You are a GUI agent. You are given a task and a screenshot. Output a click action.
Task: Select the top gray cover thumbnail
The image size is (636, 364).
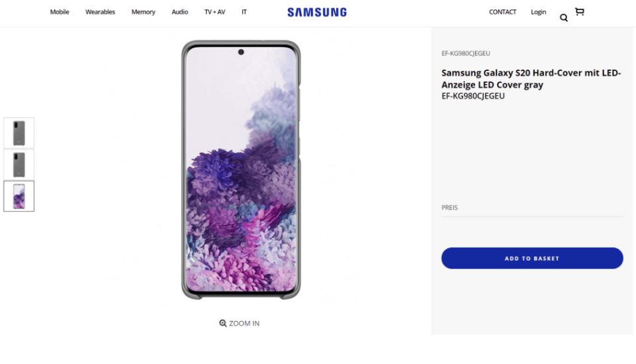pos(19,133)
